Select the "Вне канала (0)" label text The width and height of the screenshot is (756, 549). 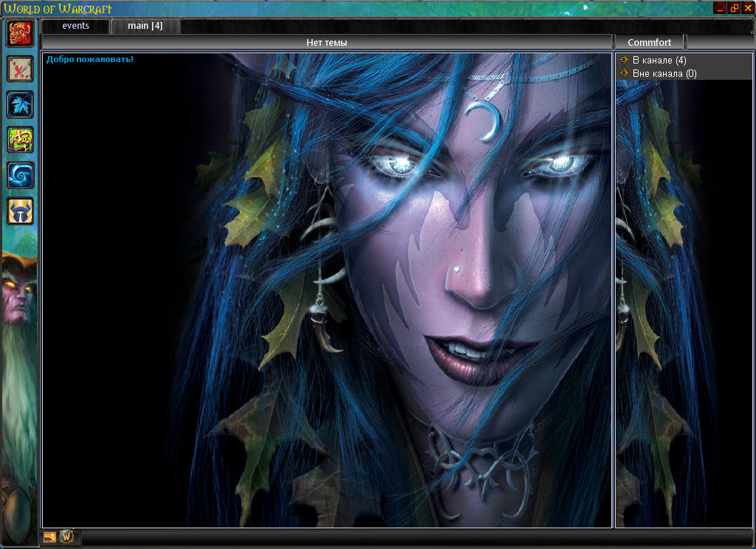click(x=664, y=74)
